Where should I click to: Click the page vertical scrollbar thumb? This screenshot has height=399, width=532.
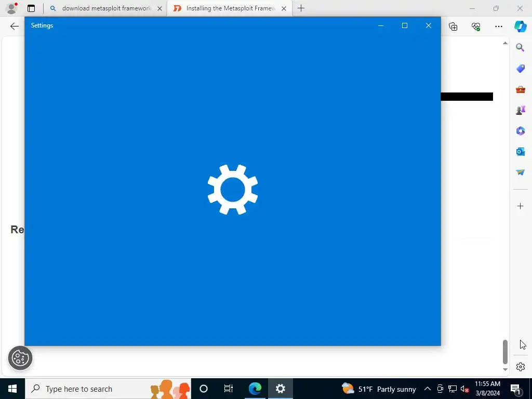point(505,352)
